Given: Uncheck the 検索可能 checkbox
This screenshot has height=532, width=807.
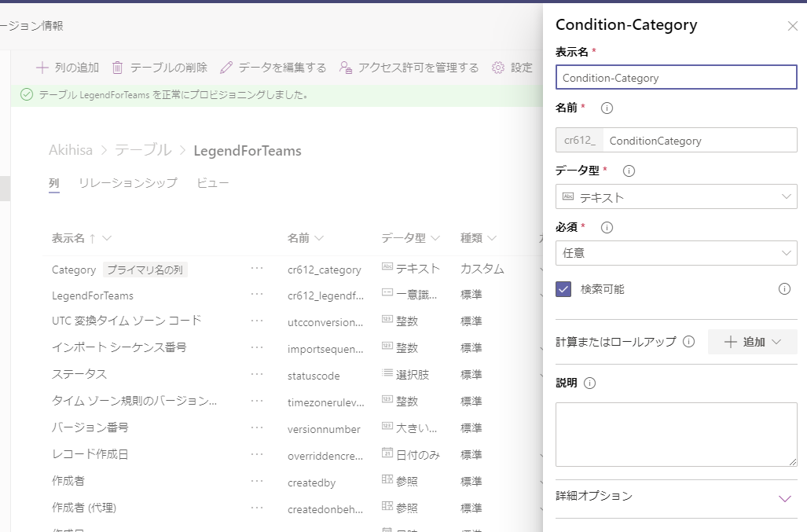Looking at the screenshot, I should pyautogui.click(x=561, y=289).
